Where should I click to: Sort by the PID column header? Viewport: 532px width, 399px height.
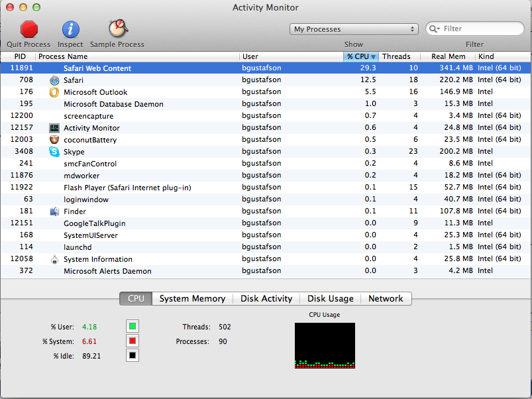[x=19, y=56]
